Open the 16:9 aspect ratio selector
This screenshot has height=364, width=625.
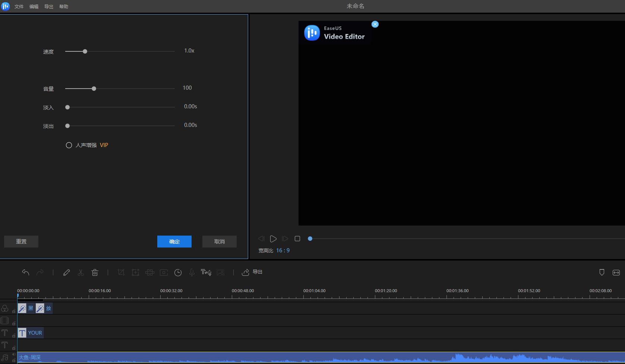[x=283, y=250]
